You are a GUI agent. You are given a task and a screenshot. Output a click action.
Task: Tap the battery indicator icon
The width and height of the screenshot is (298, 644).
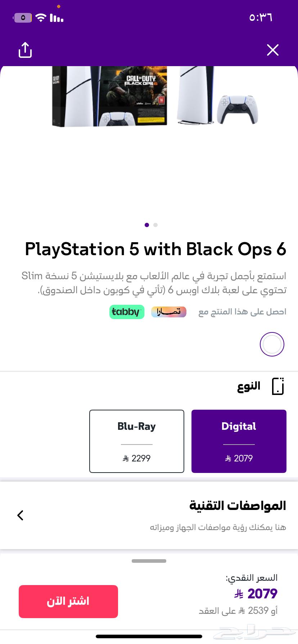coord(22,17)
